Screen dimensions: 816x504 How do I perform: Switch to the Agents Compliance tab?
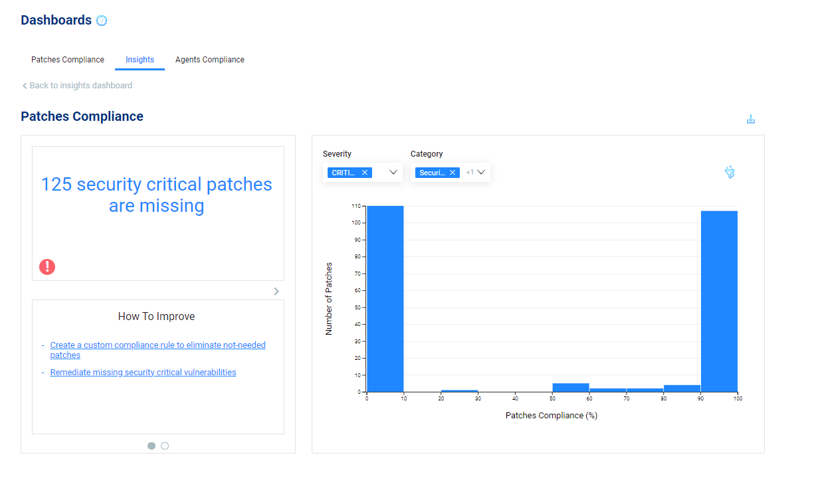(210, 60)
